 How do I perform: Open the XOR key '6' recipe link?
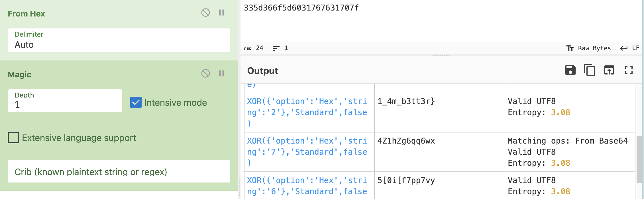click(x=307, y=186)
